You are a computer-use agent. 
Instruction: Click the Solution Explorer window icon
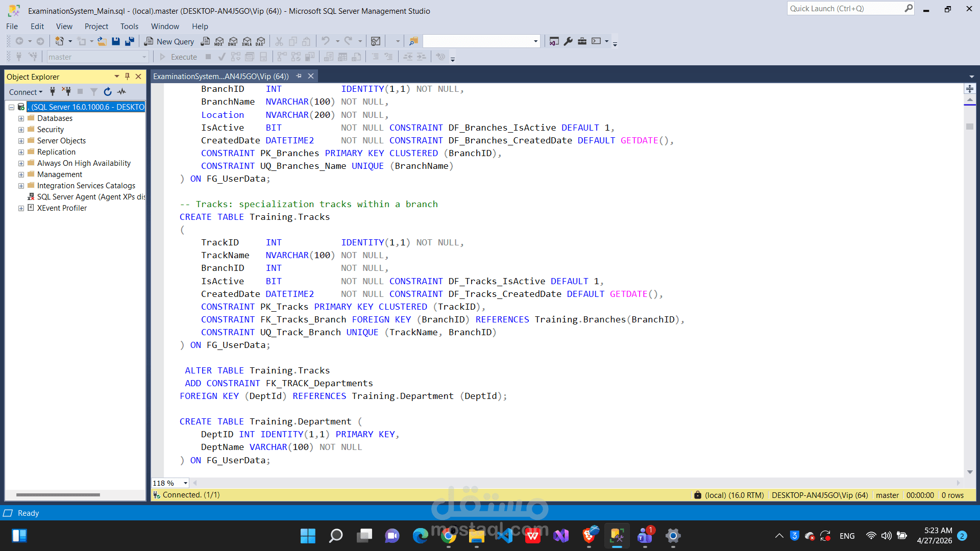(554, 41)
